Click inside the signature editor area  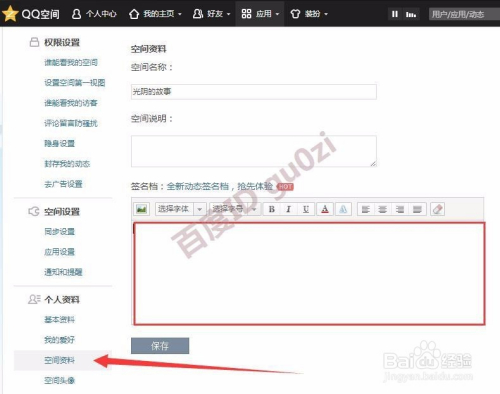click(x=309, y=273)
